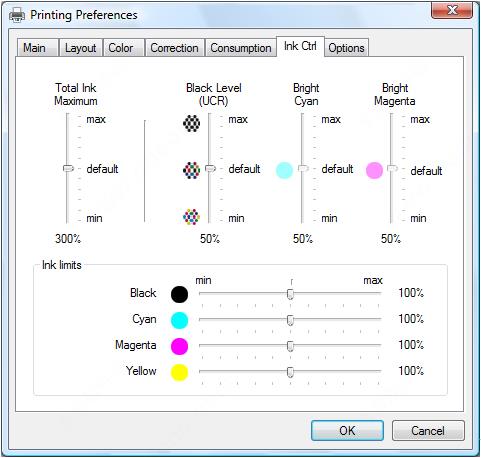
Task: Click the Bright Cyan heading
Action: 306,94
